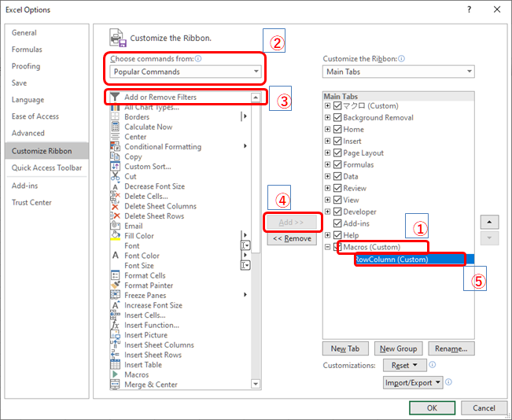Click the Delete Sheet Columns icon
This screenshot has height=420, width=512.
115,206
